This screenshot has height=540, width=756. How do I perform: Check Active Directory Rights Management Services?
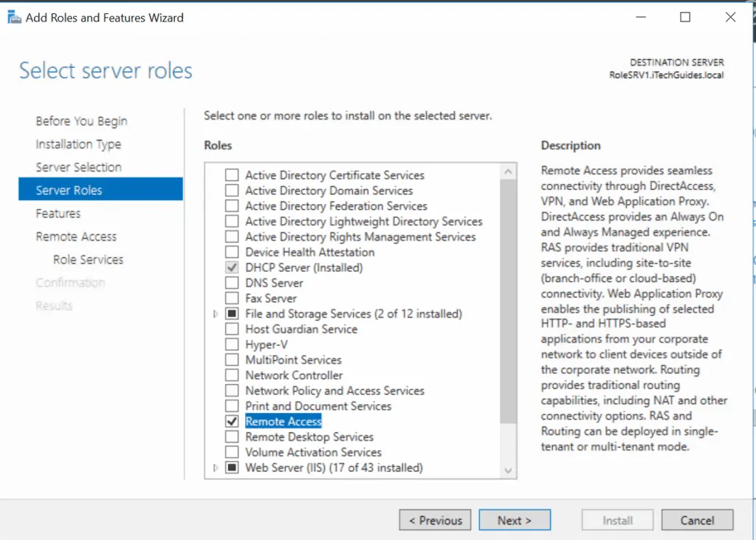coord(232,237)
